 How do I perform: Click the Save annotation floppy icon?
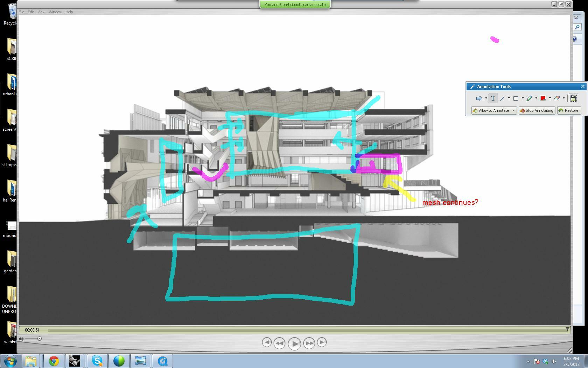click(573, 98)
